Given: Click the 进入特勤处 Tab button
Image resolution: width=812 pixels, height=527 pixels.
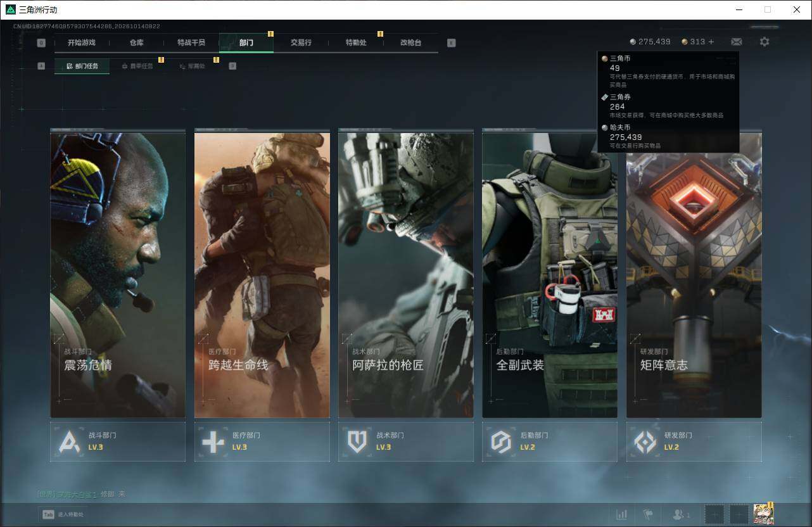Looking at the screenshot, I should point(64,514).
